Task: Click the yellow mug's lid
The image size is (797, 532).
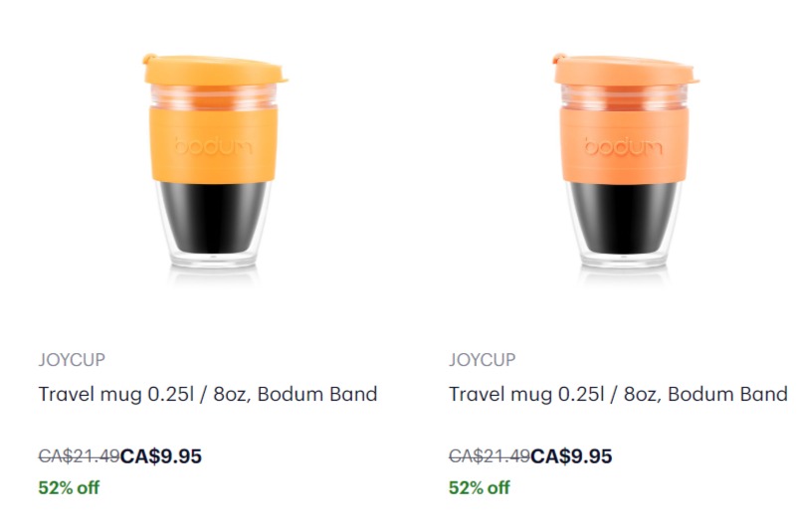Action: [x=214, y=70]
